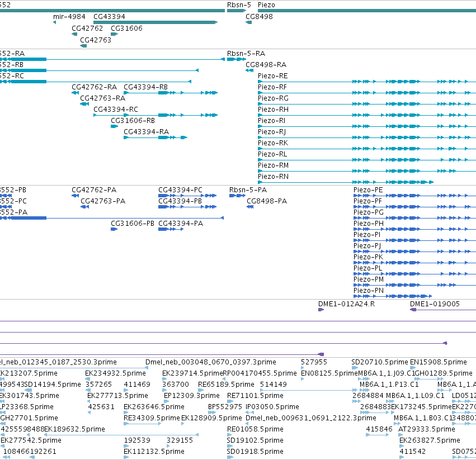
Task: Select the DME1-012A24.R feature label
Action: (x=346, y=304)
